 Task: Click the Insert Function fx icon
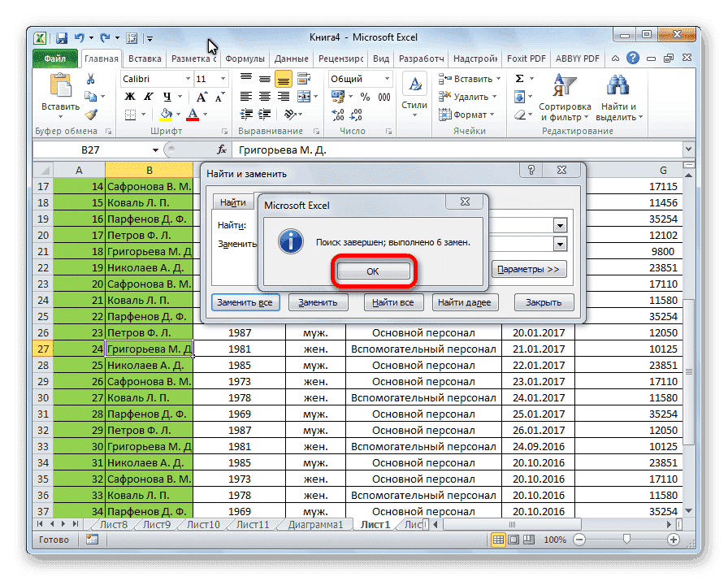[223, 150]
